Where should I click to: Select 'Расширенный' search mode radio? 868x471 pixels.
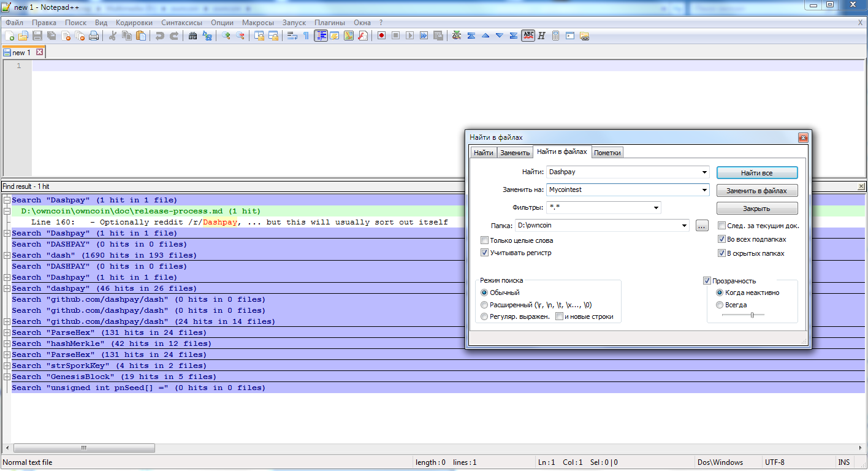[485, 305]
